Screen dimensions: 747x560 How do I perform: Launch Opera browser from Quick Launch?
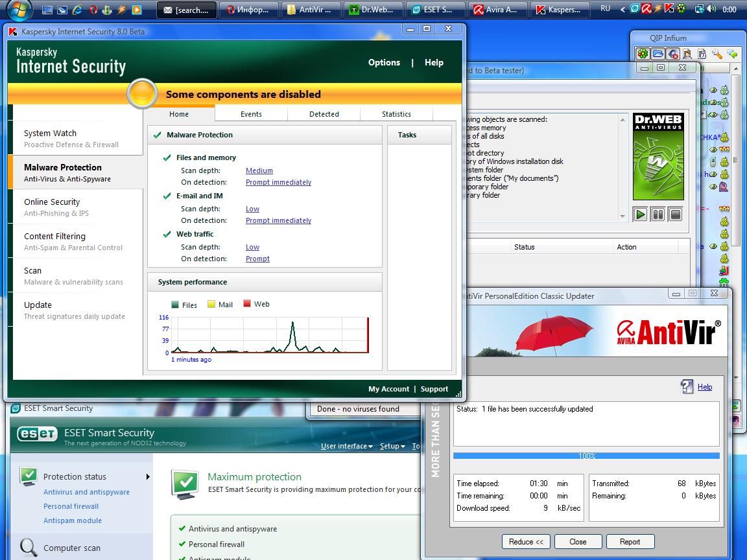[93, 10]
